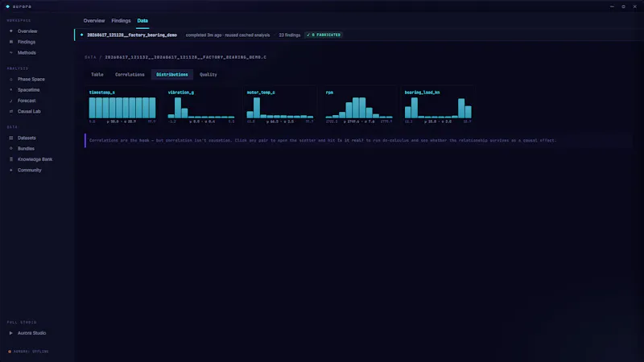
Task: Click the aurora logo icon in title bar
Action: (8, 6)
